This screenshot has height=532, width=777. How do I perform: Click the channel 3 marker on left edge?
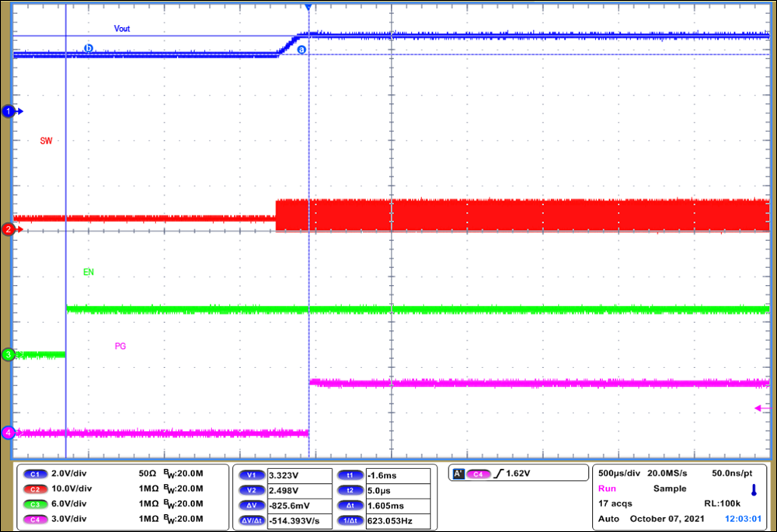[x=8, y=354]
